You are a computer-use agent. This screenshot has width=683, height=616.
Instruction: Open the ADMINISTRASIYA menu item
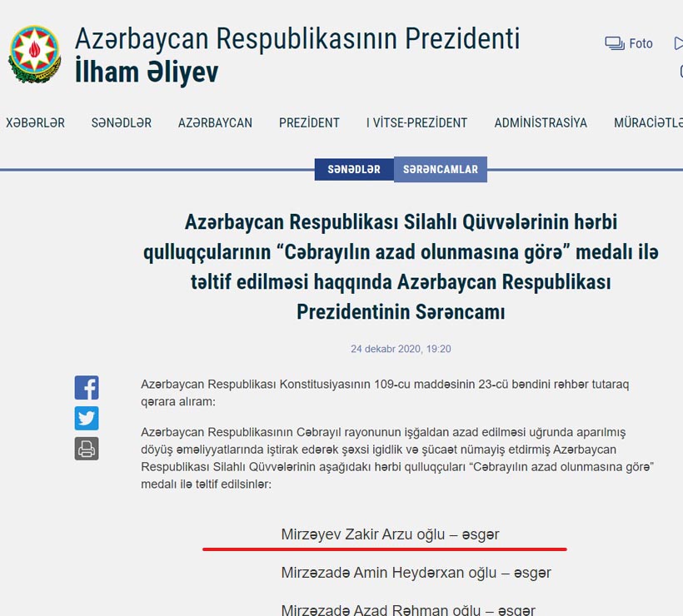541,122
